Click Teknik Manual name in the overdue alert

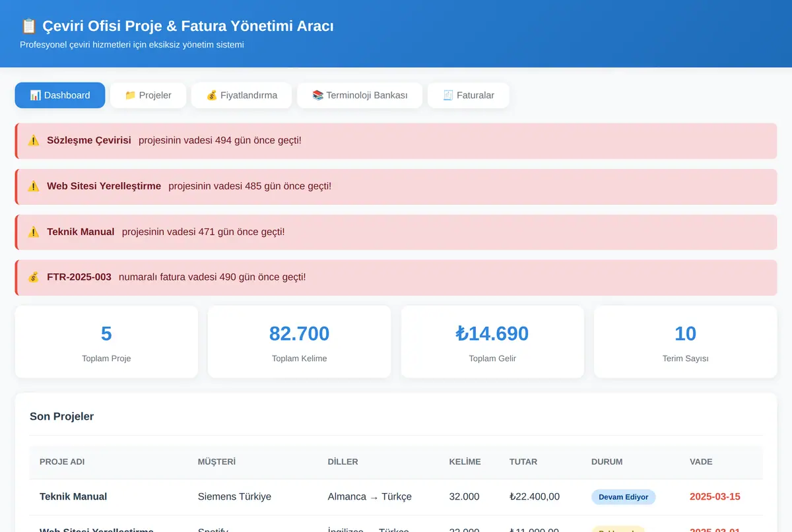tap(81, 232)
